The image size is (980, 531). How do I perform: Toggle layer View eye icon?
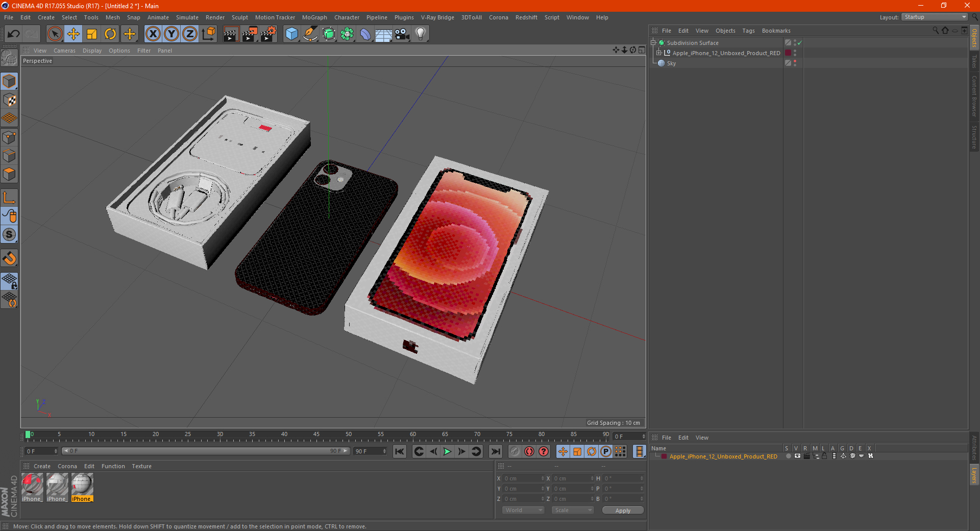pyautogui.click(x=797, y=456)
